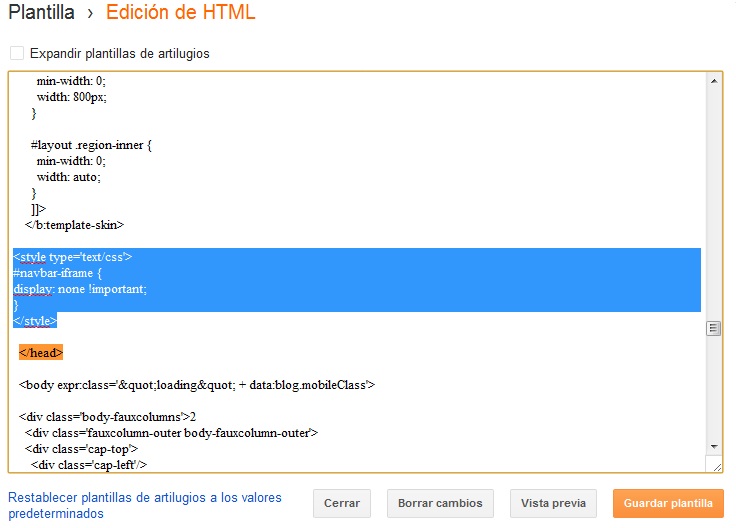Click the selected #navbar-iframe line
736x528 pixels.
pos(57,273)
